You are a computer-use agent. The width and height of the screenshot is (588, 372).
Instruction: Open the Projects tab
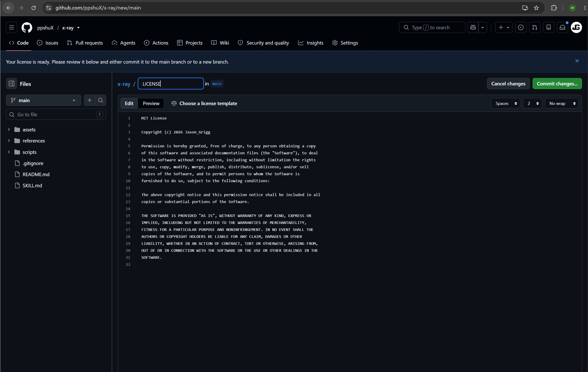(x=190, y=43)
